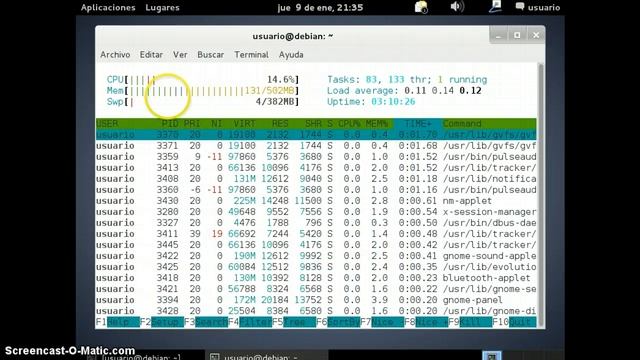Click the date and time clock
The height and width of the screenshot is (360, 640).
pyautogui.click(x=320, y=7)
